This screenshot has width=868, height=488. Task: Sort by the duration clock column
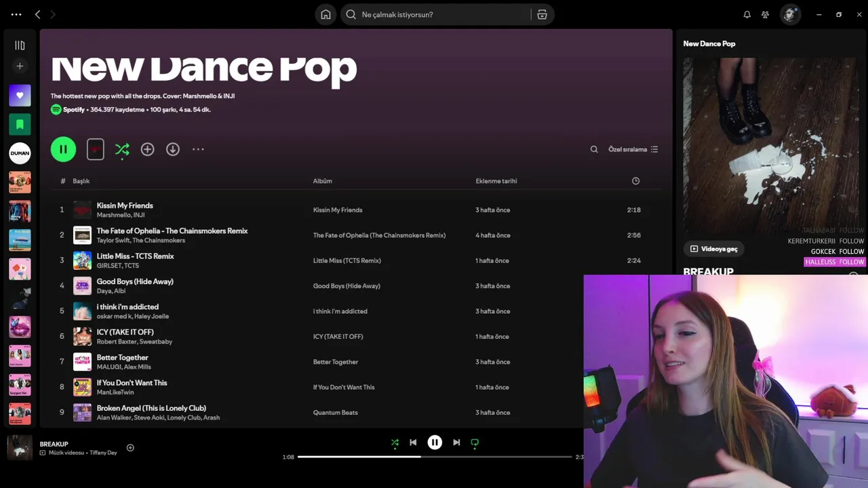[x=635, y=181]
